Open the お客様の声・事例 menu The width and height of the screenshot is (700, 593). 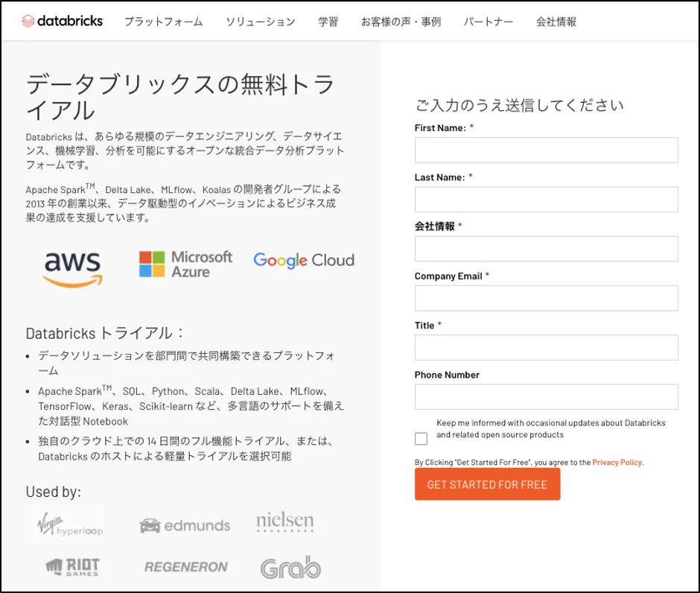click(401, 22)
